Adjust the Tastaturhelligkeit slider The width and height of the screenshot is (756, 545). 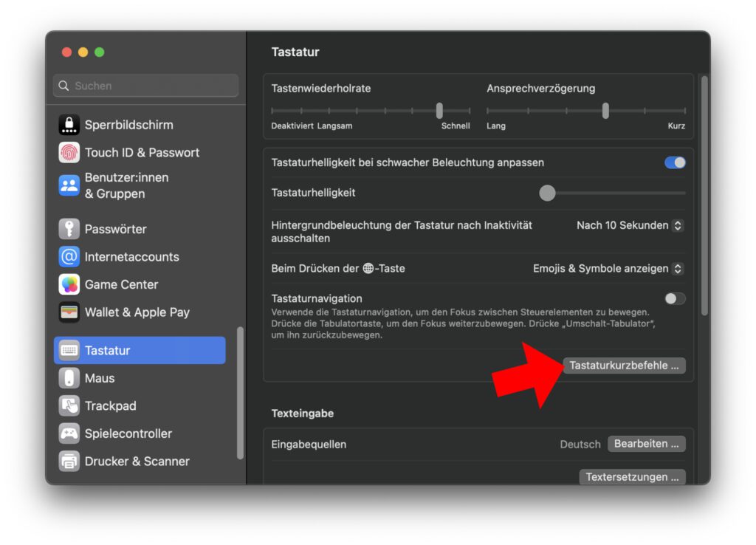point(547,193)
